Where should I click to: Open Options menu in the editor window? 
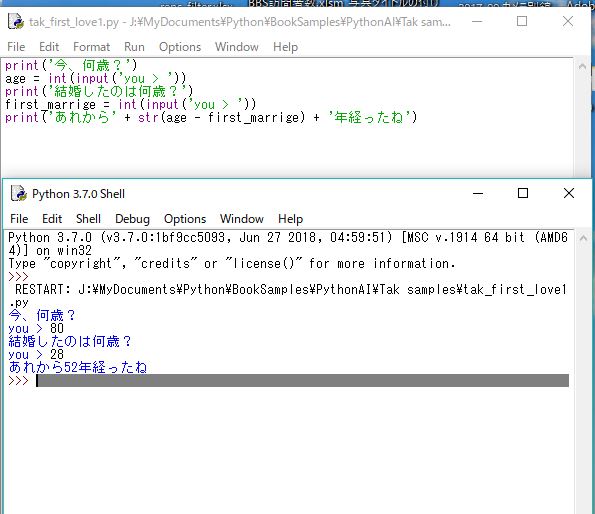point(180,47)
